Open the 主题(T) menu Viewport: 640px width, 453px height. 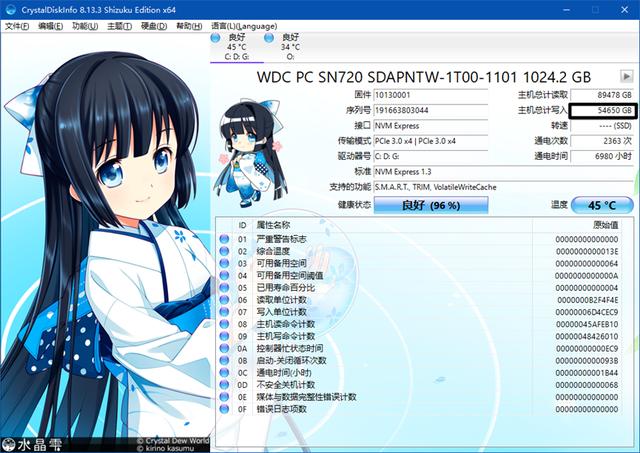pos(119,27)
